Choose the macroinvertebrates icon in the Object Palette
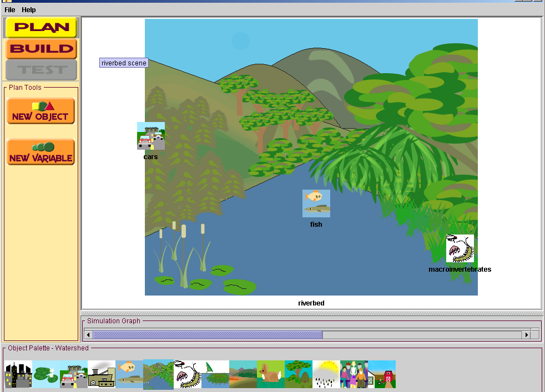Viewport: 545px width, 392px height. [188, 374]
